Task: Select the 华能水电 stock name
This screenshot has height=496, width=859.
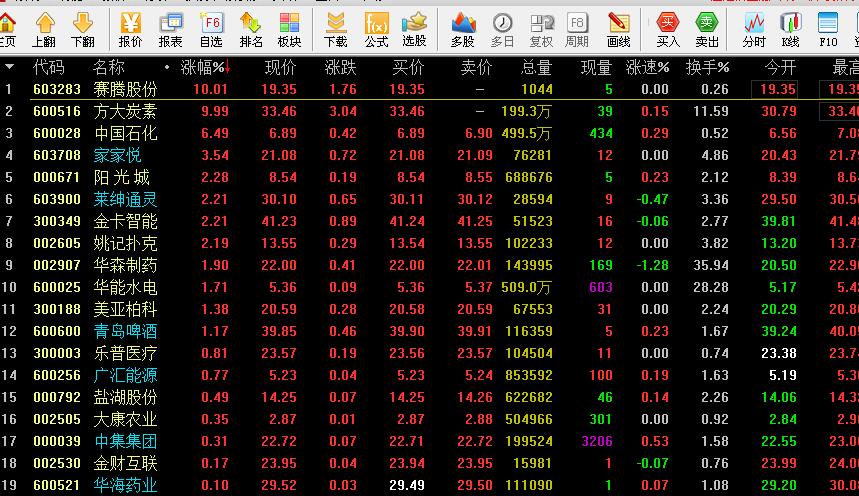Action: (125, 287)
